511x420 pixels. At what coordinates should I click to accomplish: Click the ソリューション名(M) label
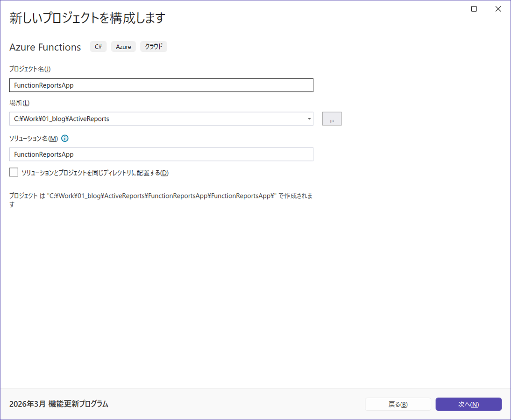[34, 139]
